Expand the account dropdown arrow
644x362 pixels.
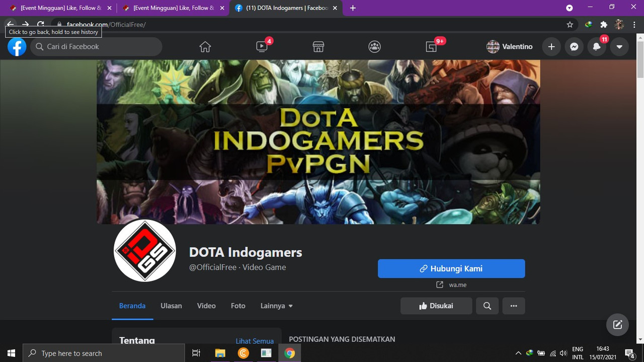click(x=619, y=47)
